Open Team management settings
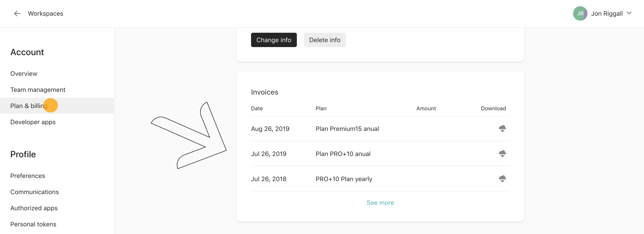The height and width of the screenshot is (234, 644). (x=38, y=90)
